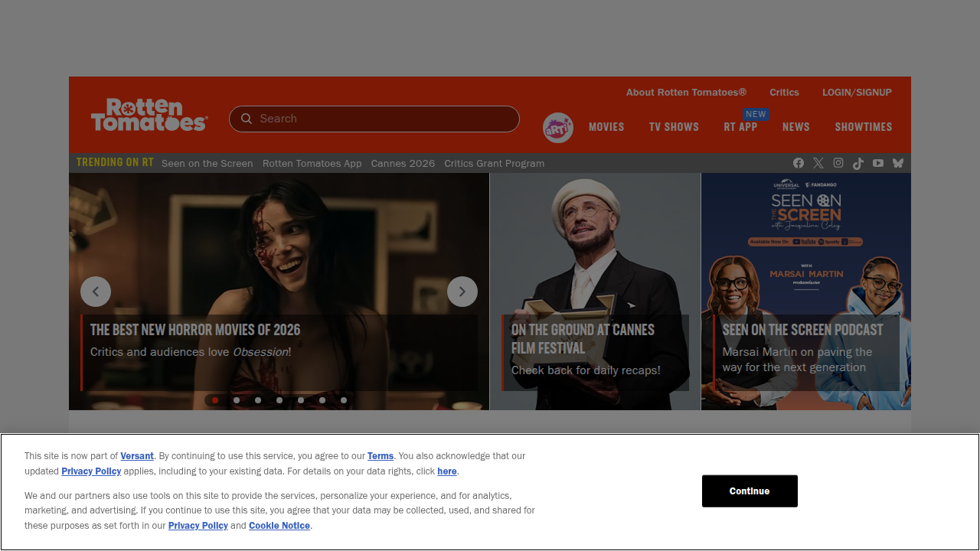Advance to next carousel slide arrow
This screenshot has width=980, height=551.
pyautogui.click(x=462, y=292)
